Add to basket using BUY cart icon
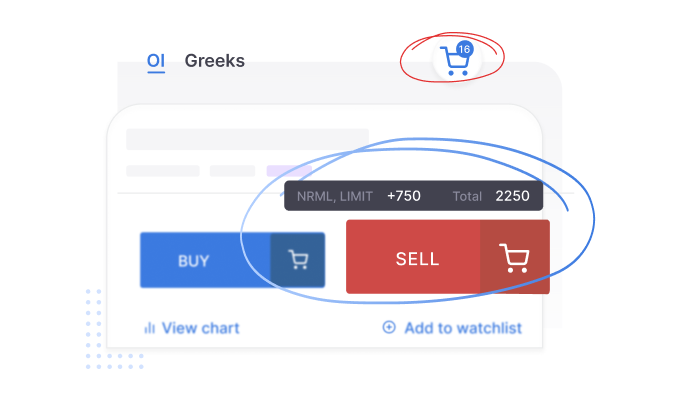 tap(297, 261)
